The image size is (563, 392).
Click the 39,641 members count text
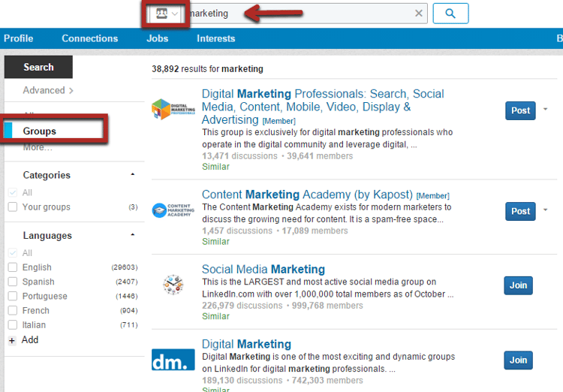click(320, 156)
